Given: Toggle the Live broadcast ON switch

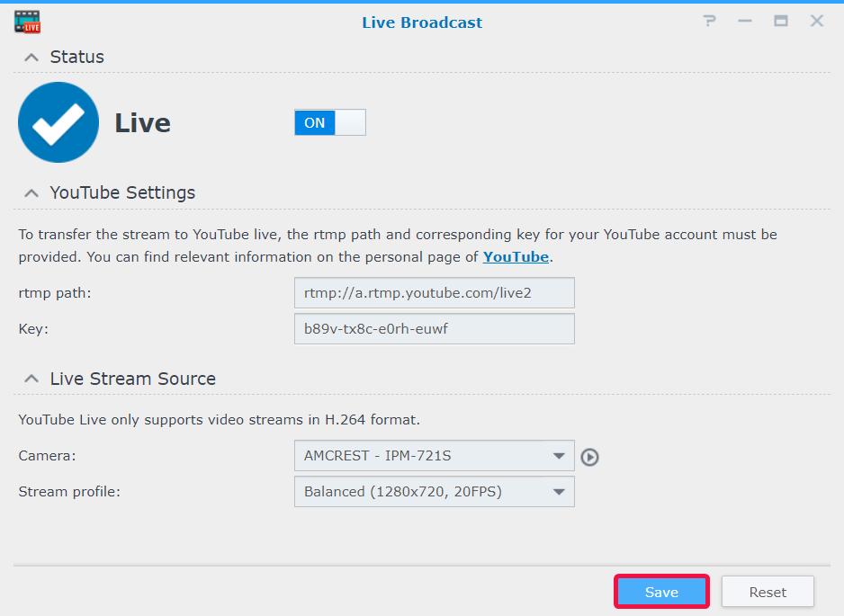Looking at the screenshot, I should pos(330,122).
